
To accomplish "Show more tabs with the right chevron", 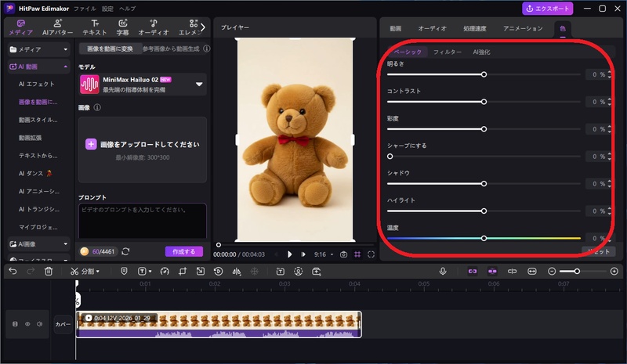I will (203, 27).
